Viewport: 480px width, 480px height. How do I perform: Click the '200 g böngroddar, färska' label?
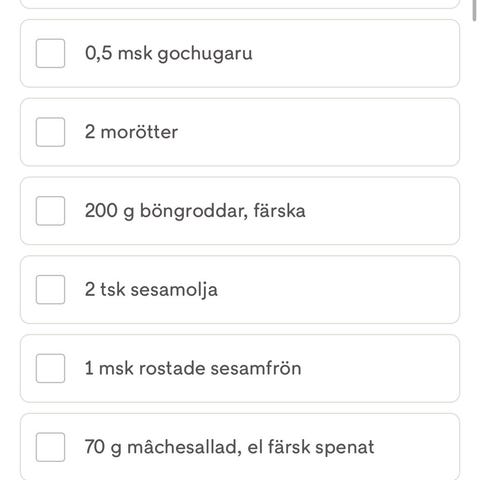[195, 211]
